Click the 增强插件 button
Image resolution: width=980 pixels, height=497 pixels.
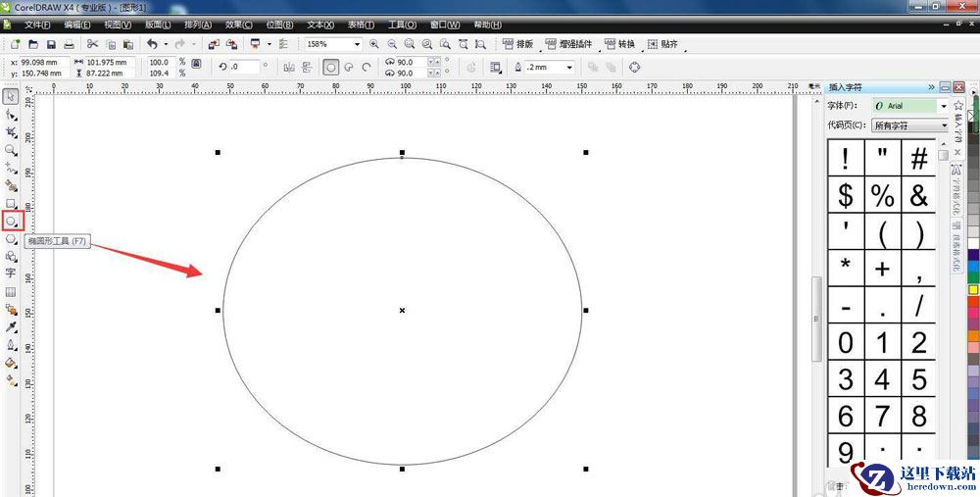click(x=568, y=44)
